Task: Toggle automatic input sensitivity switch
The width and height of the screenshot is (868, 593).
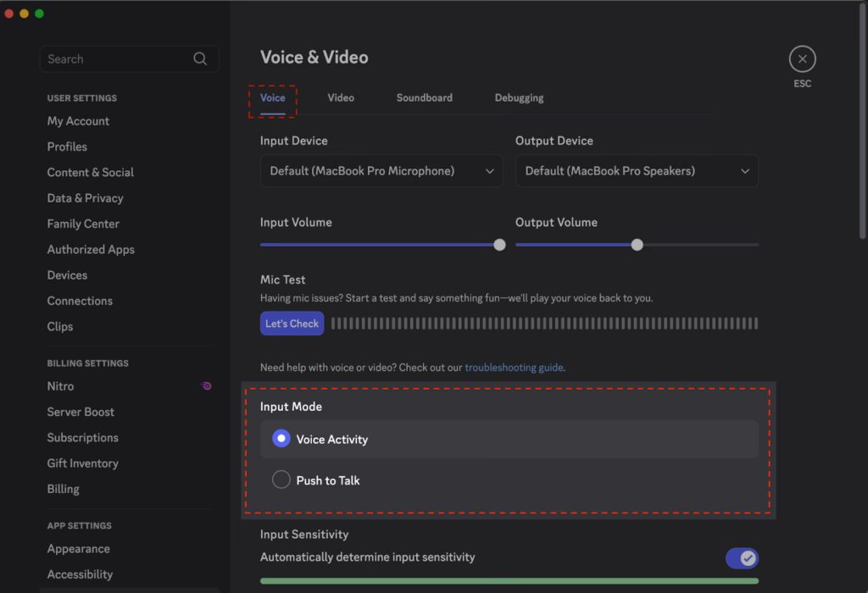Action: [742, 557]
